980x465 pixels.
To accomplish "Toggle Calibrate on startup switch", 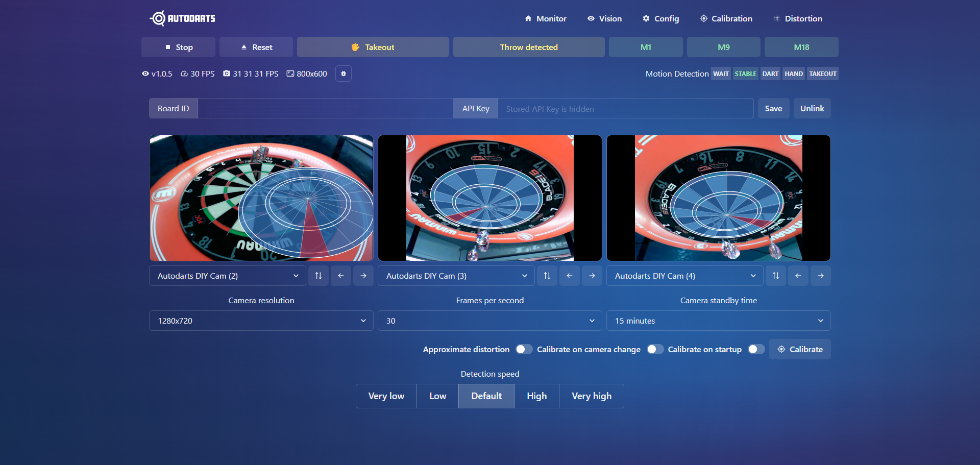I will (756, 349).
